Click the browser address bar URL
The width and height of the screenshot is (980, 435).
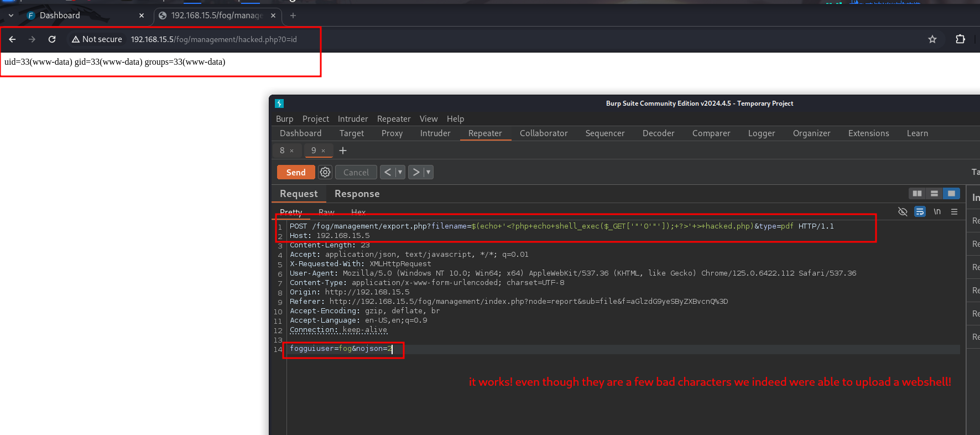[x=214, y=39]
